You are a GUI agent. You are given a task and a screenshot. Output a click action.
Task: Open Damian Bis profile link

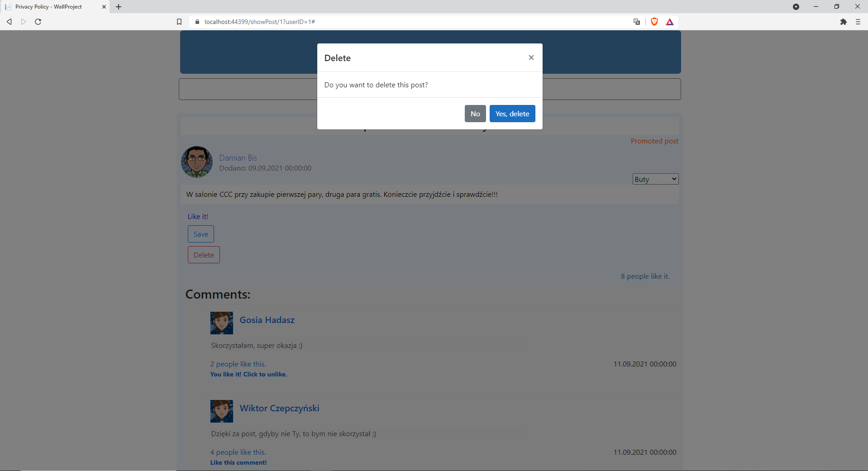[x=238, y=157]
